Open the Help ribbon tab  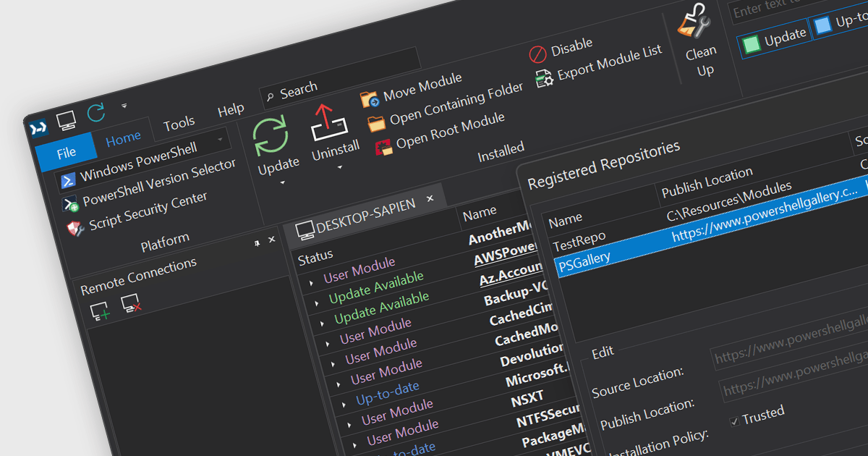pyautogui.click(x=231, y=110)
